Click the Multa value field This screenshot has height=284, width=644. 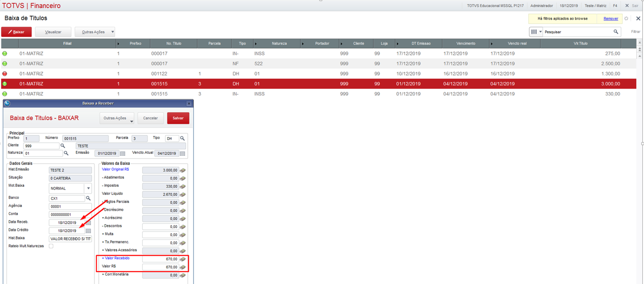(x=160, y=235)
